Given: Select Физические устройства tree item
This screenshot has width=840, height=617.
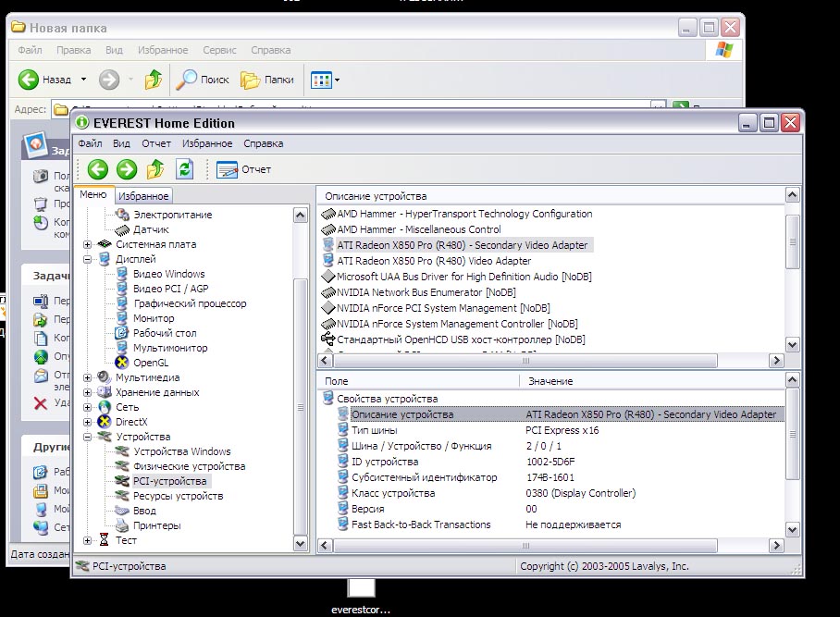Looking at the screenshot, I should pos(189,466).
